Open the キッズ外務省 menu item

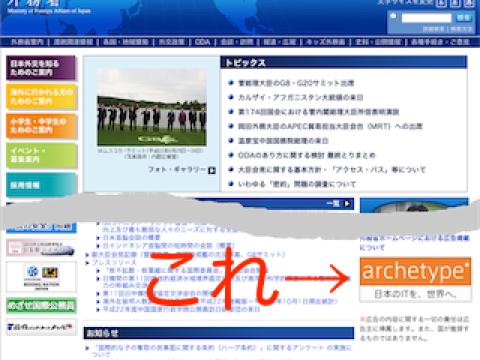(x=325, y=42)
